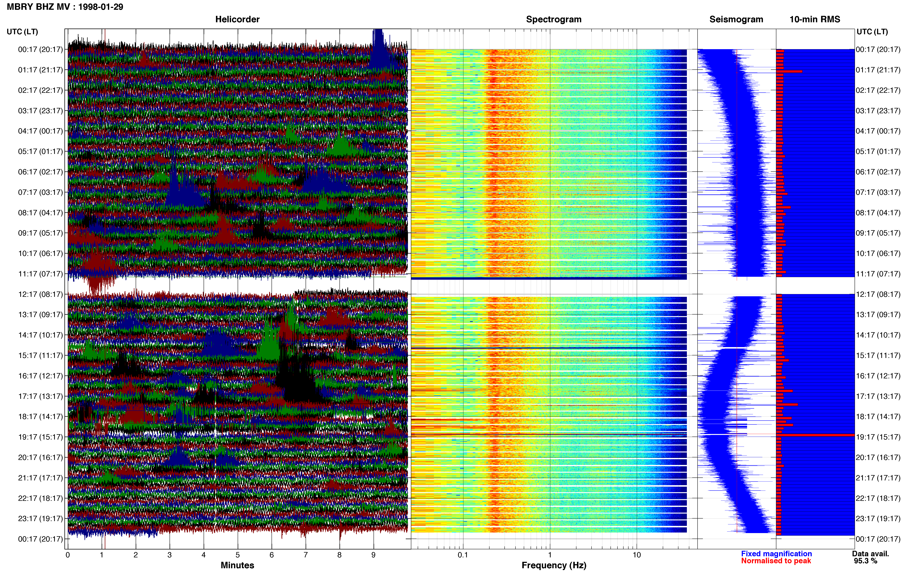Click left time label '21:17 (17:17)'
Screen dimensions: 924x578
pyautogui.click(x=41, y=478)
